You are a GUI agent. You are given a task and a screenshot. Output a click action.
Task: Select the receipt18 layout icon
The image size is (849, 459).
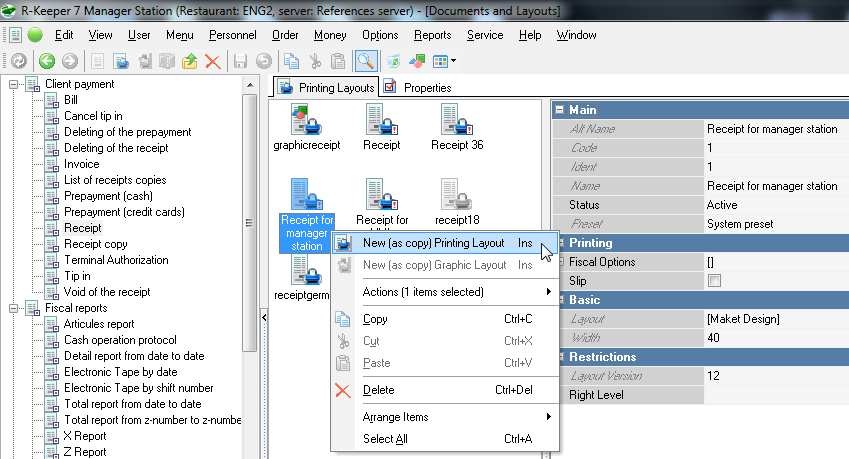pyautogui.click(x=457, y=196)
